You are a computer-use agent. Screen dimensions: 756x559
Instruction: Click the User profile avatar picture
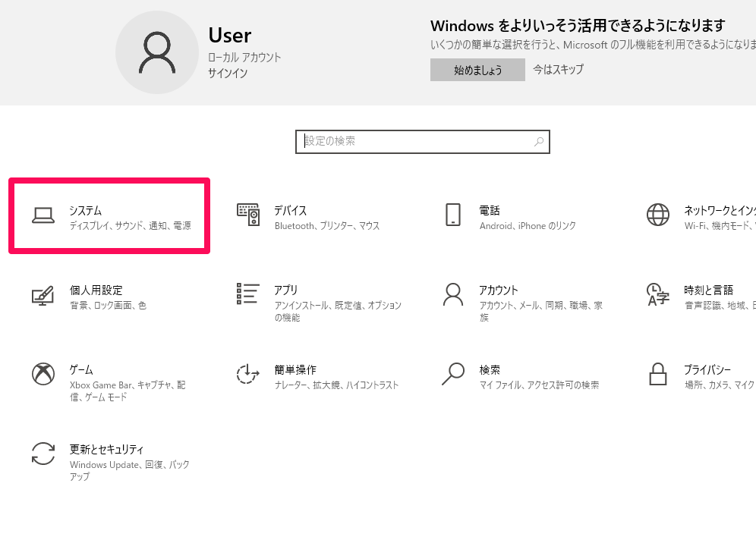coord(157,52)
